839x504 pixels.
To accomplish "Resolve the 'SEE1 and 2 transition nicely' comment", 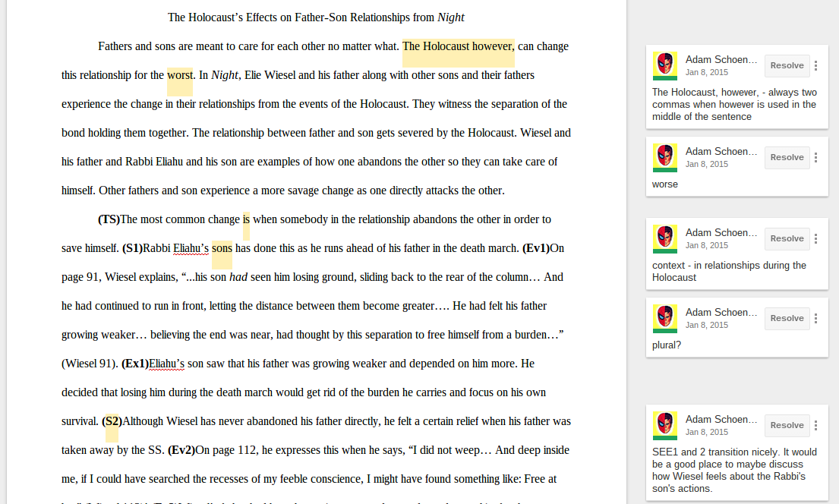I will (x=787, y=425).
